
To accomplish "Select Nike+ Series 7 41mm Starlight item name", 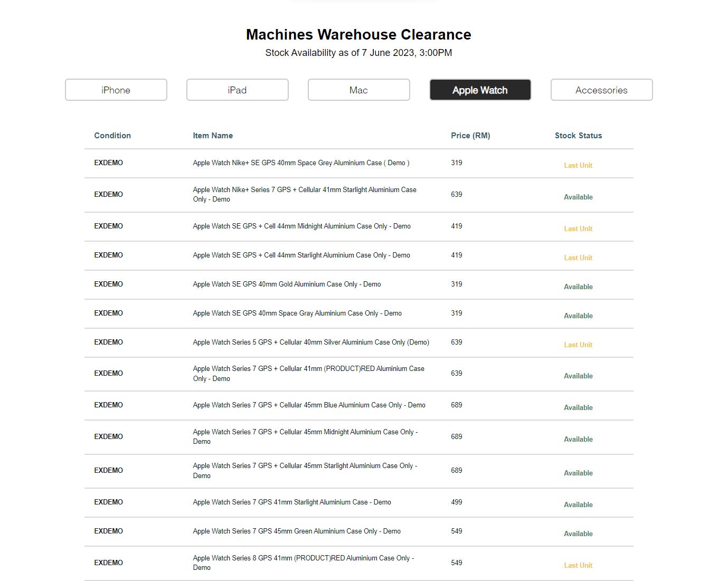I will click(305, 194).
